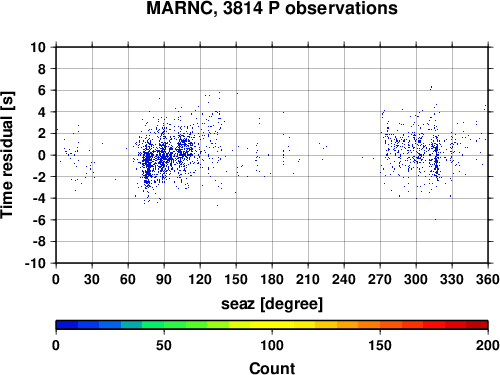500x375 pixels.
Task: Click the x-axis tick label 90
Action: point(164,279)
